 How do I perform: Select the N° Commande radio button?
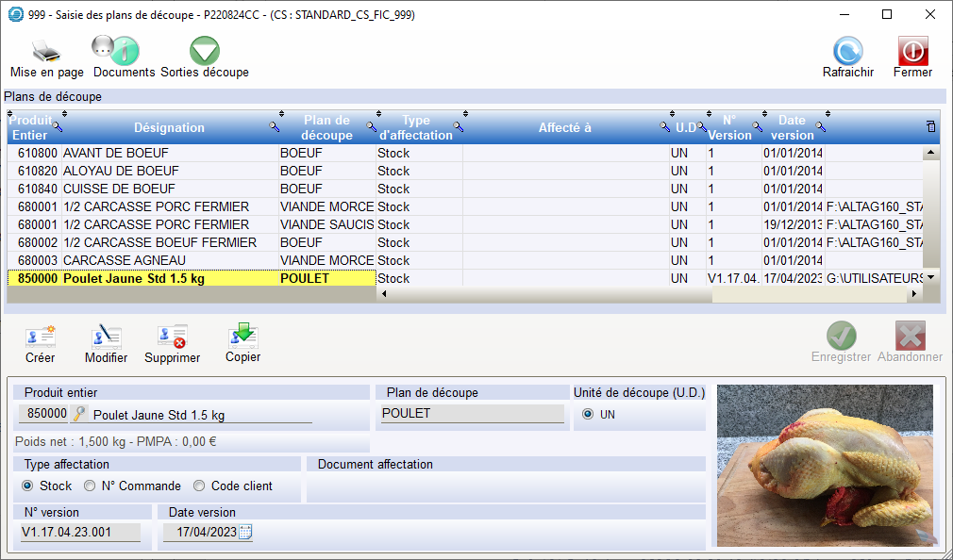(x=90, y=486)
